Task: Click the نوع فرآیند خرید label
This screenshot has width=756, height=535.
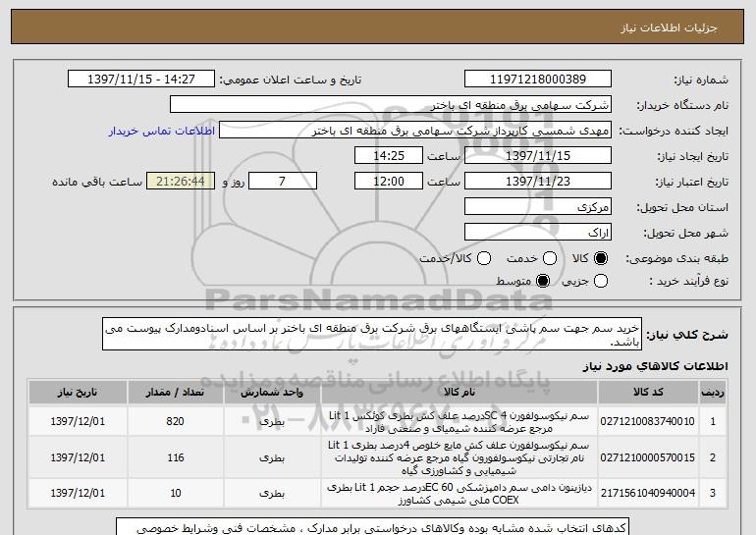Action: coord(688,281)
